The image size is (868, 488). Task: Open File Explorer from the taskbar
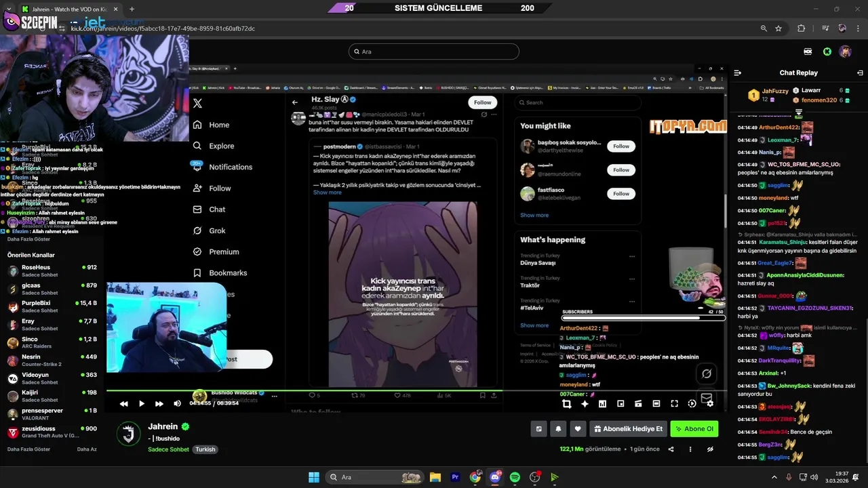(x=435, y=477)
